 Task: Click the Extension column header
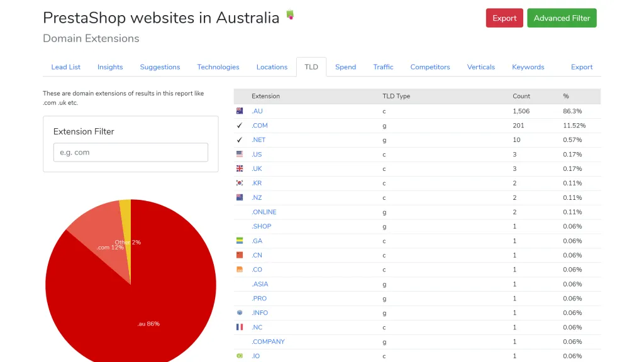266,96
